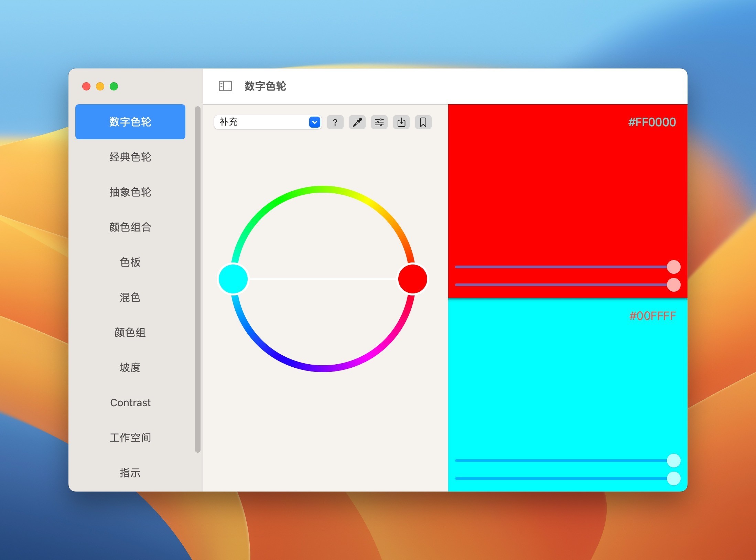756x560 pixels.
Task: Open the 补充 harmony dropdown
Action: coord(314,122)
